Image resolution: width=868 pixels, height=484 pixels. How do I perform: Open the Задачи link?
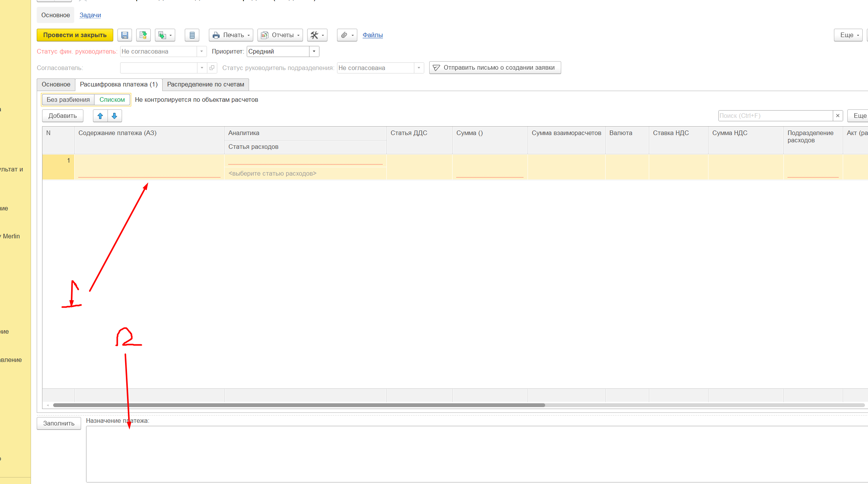tap(90, 15)
